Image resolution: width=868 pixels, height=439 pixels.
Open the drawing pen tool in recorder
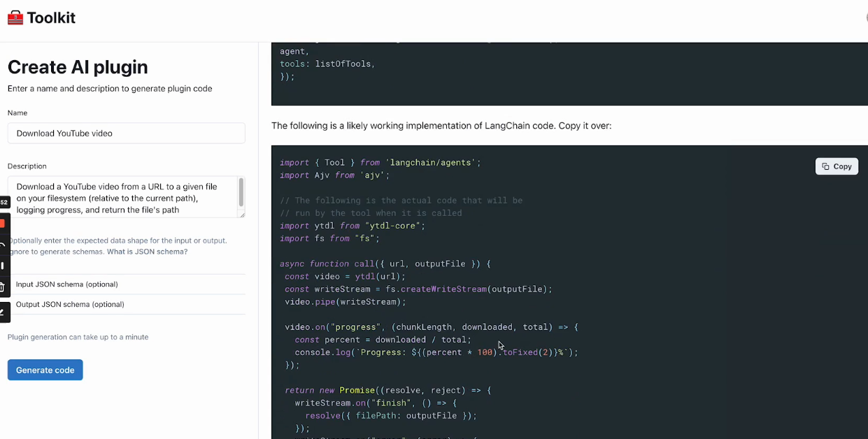3,312
